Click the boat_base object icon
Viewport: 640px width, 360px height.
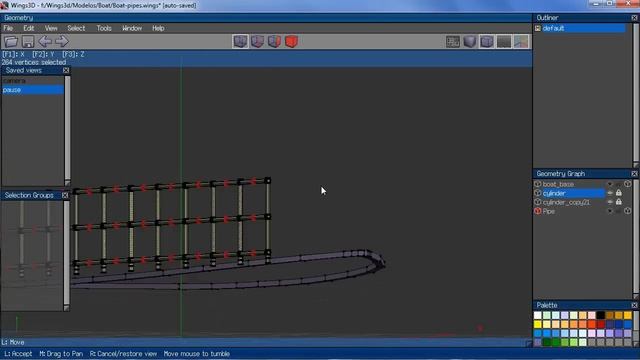[x=538, y=184]
